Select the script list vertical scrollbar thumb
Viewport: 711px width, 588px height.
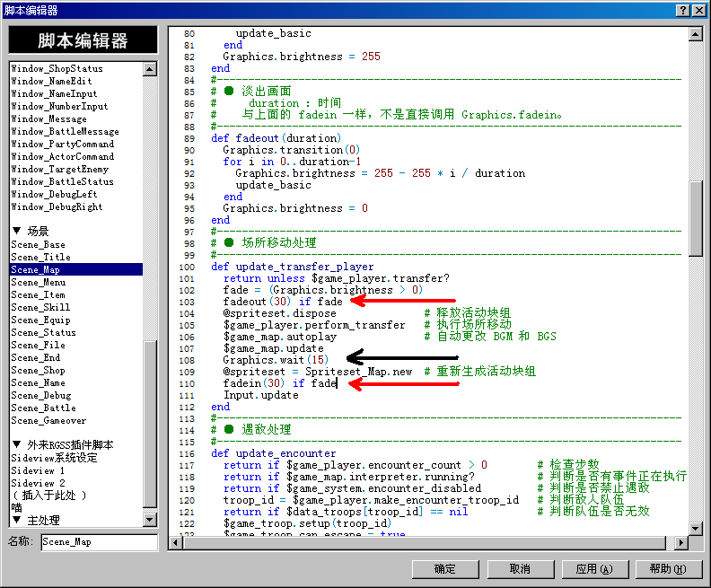tap(150, 424)
